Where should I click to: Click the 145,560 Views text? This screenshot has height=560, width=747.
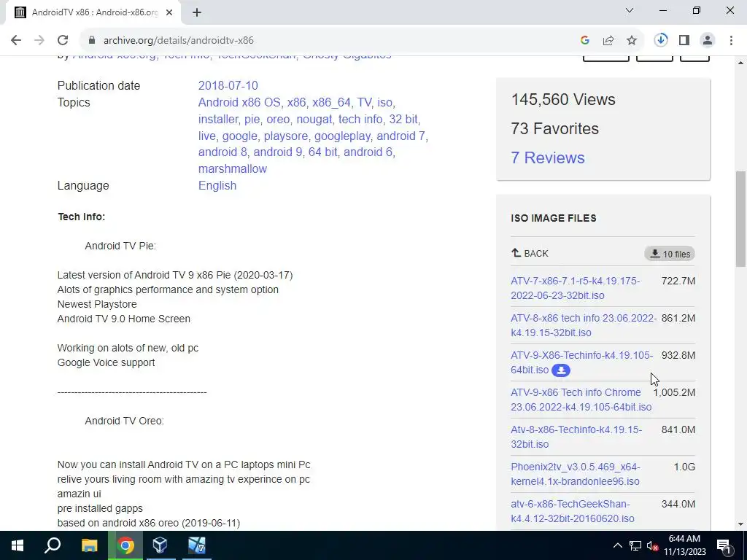coord(563,99)
